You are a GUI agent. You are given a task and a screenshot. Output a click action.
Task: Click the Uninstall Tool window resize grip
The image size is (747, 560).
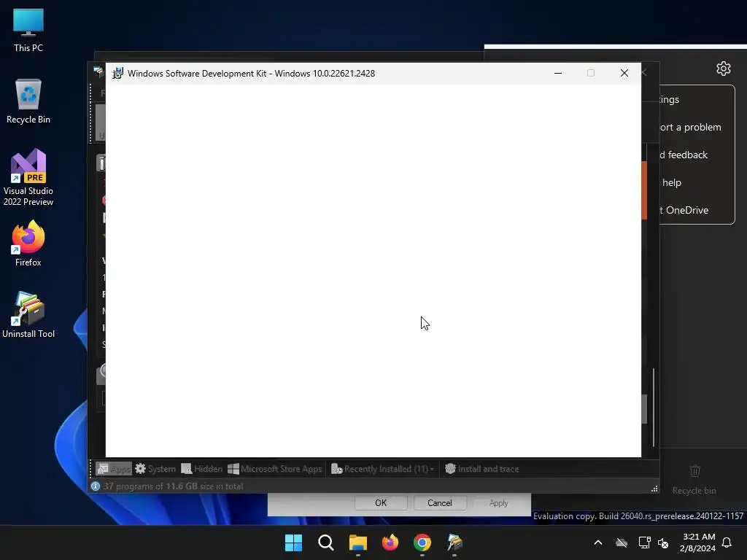(654, 489)
